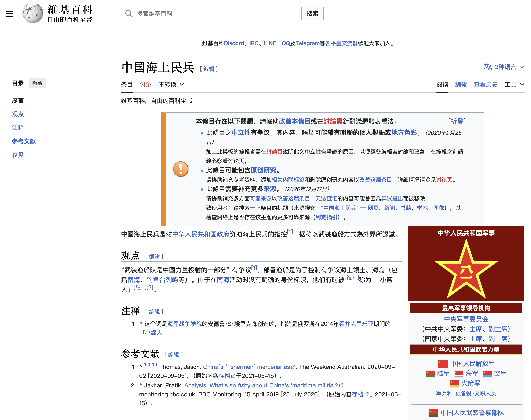
Task: Click the Wikipedia globe logo
Action: click(x=33, y=14)
